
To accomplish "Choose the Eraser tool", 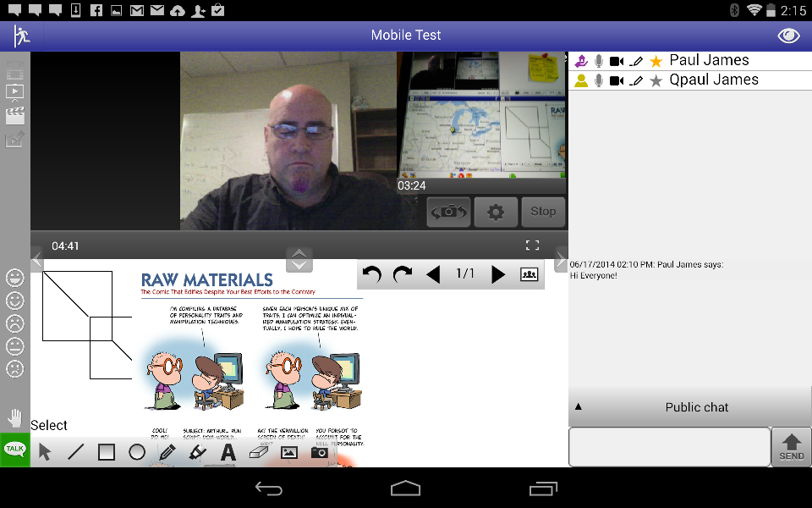I will coord(259,452).
